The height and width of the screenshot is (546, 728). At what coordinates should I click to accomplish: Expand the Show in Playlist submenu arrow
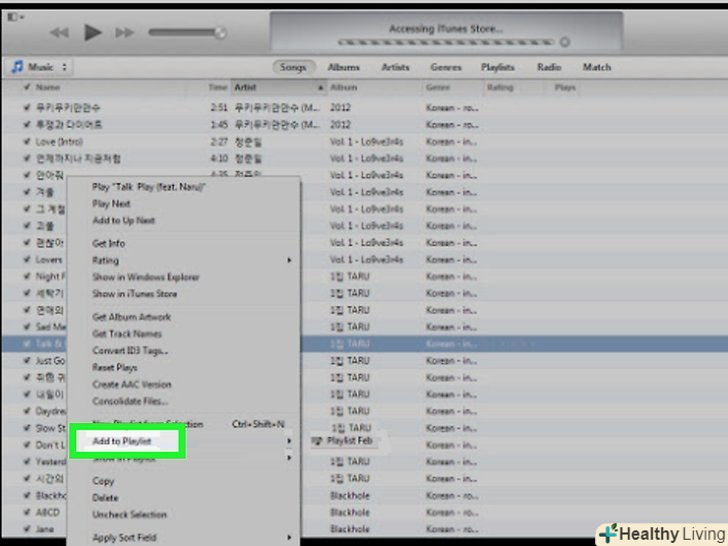tap(289, 458)
